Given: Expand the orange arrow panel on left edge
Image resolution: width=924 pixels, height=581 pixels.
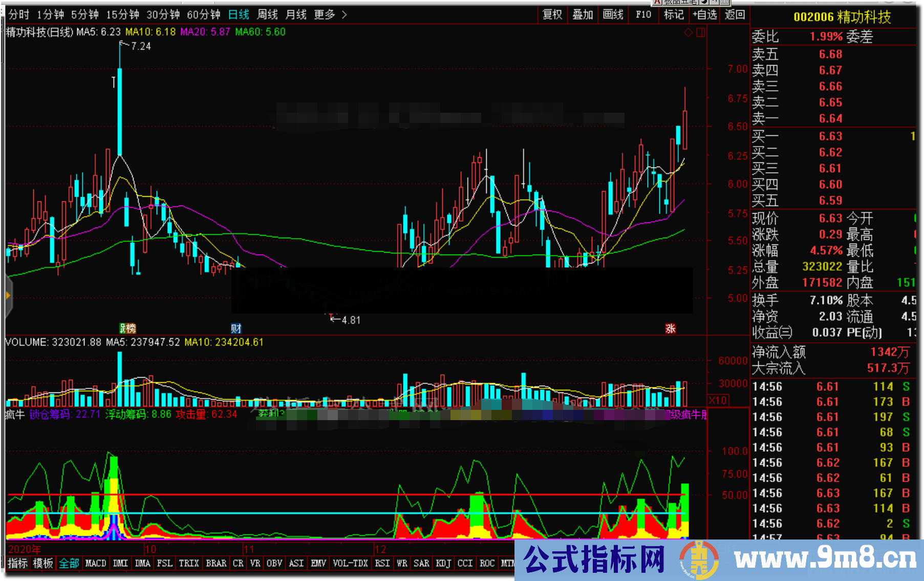Looking at the screenshot, I should pyautogui.click(x=7, y=295).
